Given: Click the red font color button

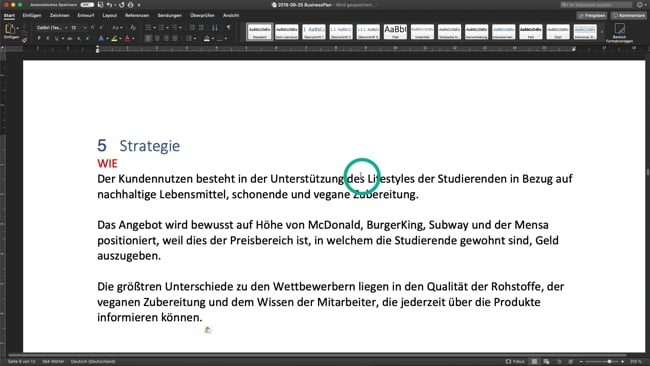Looking at the screenshot, I should [x=127, y=39].
